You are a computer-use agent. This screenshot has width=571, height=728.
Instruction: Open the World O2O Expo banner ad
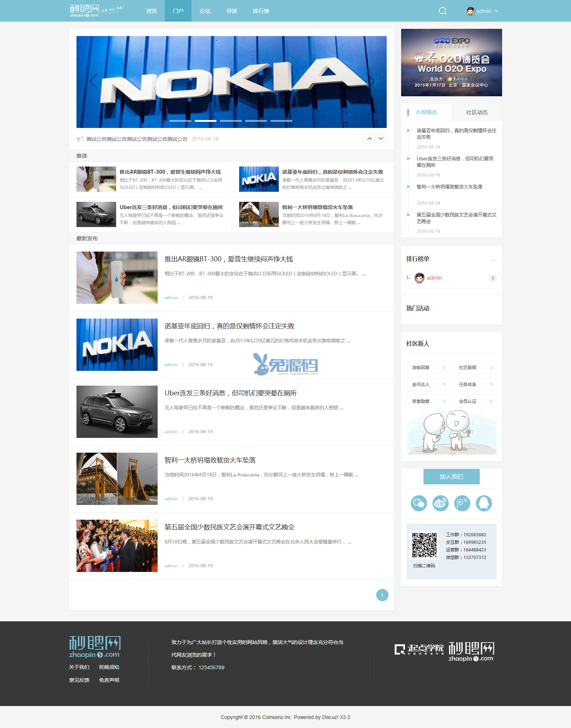coord(452,62)
